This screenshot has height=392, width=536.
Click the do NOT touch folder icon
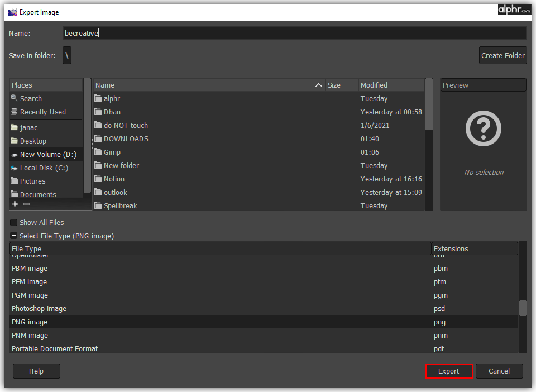click(x=98, y=125)
